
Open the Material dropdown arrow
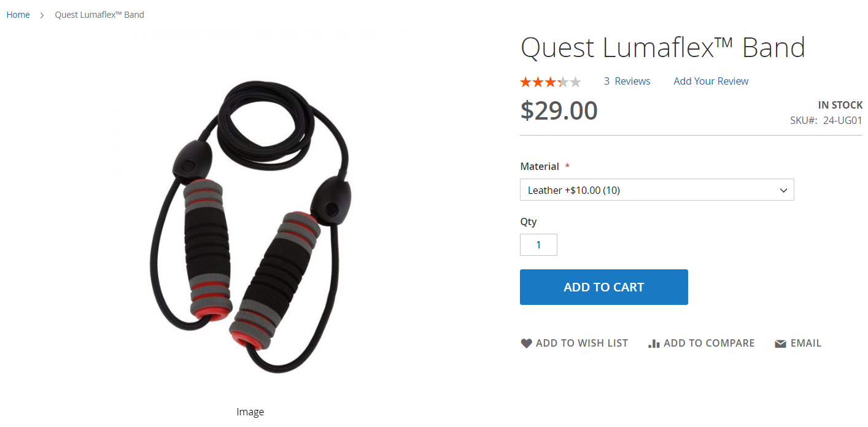(783, 190)
